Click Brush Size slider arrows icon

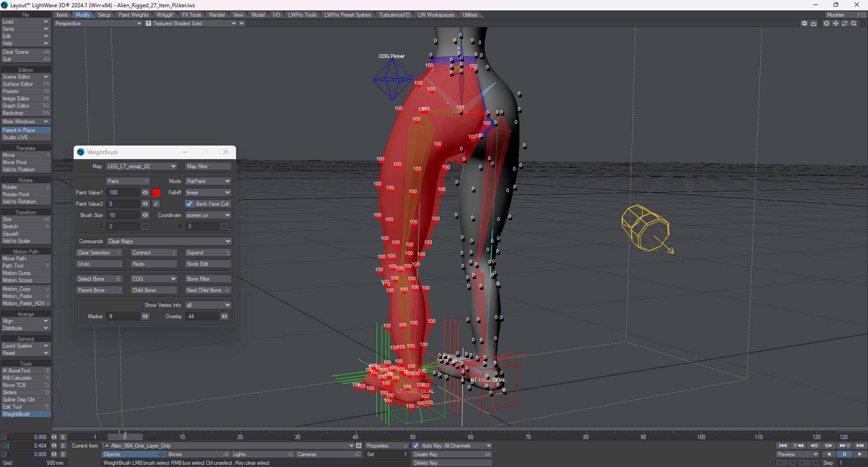[x=145, y=215]
